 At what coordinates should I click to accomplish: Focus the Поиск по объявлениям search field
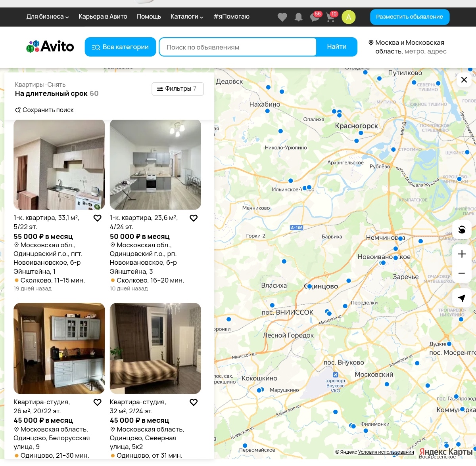pos(238,47)
